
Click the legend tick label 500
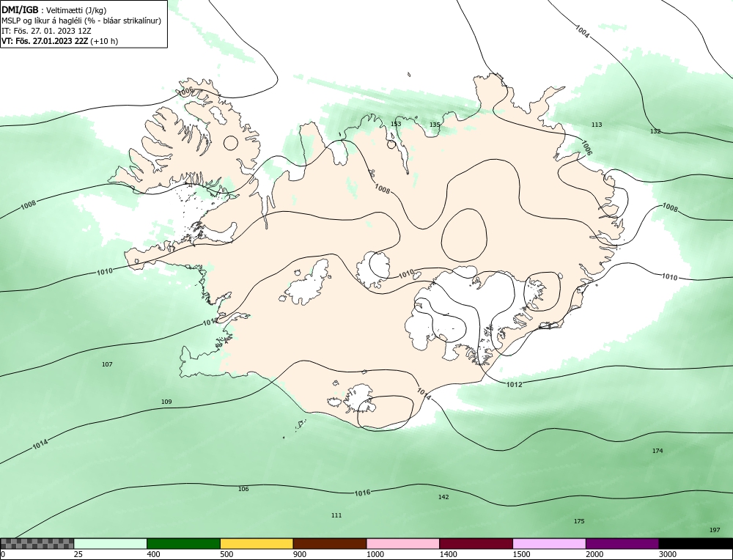(226, 554)
